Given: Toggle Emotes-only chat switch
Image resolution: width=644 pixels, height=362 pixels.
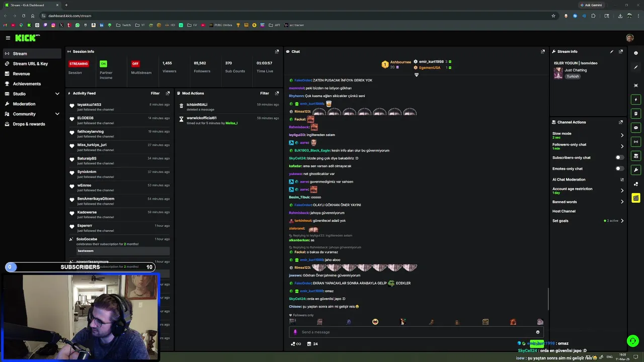Looking at the screenshot, I should [x=619, y=169].
